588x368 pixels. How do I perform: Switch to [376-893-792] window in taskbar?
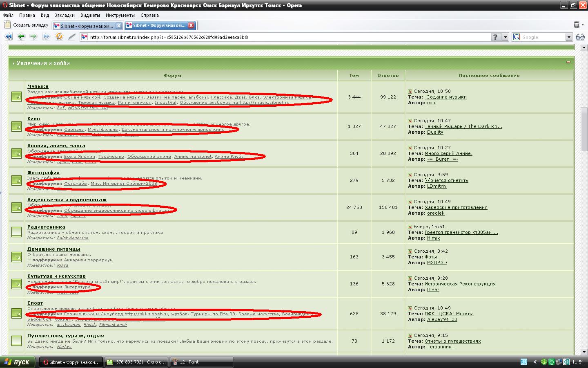tap(136, 362)
